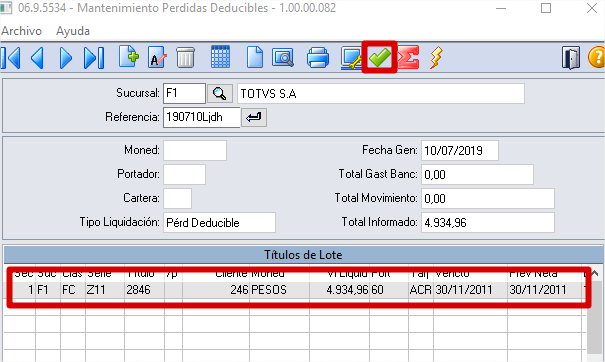Image resolution: width=605 pixels, height=362 pixels.
Task: Click the exit door icon
Action: tap(571, 58)
